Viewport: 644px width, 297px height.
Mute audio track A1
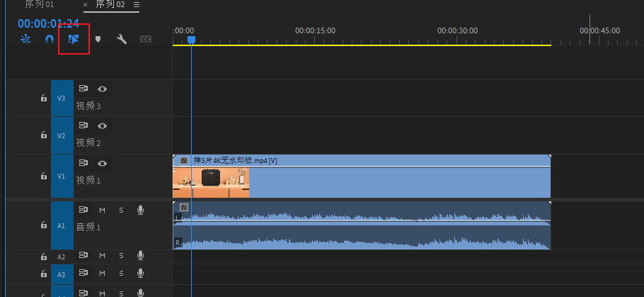102,210
